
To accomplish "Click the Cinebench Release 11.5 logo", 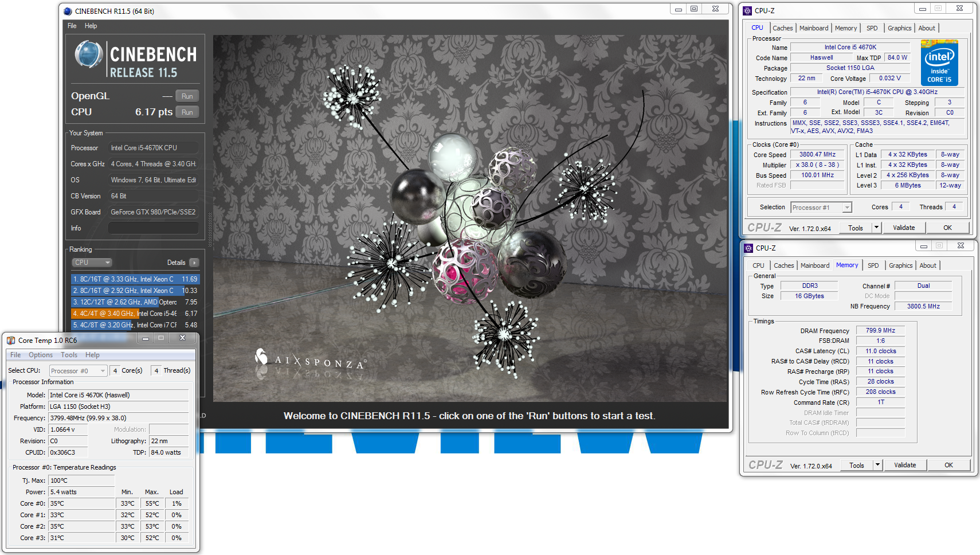I will (x=136, y=59).
